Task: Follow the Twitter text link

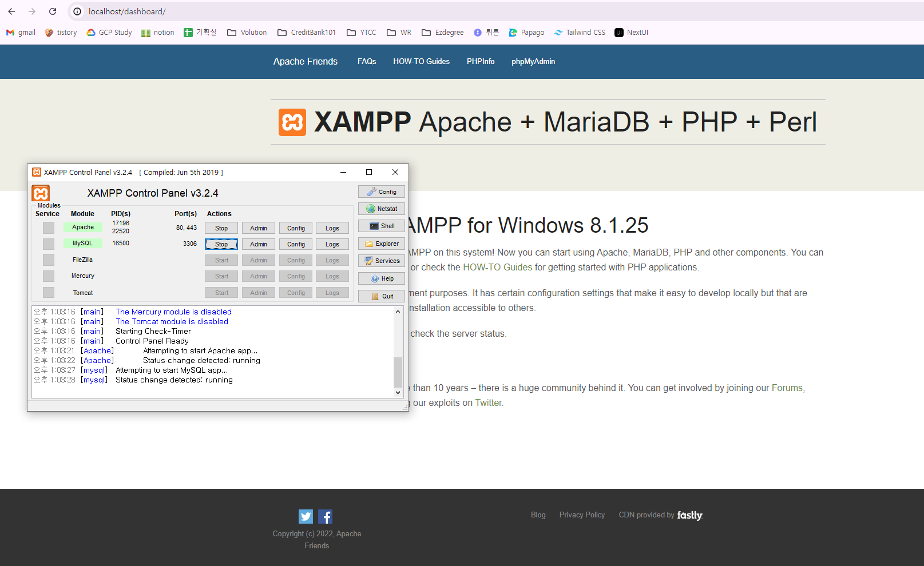Action: (489, 402)
